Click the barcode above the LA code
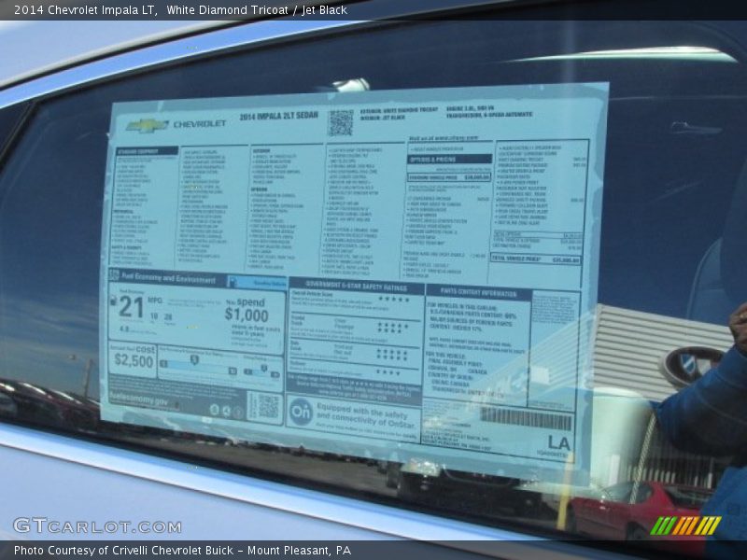Viewport: 747px width, 560px height. (526, 418)
